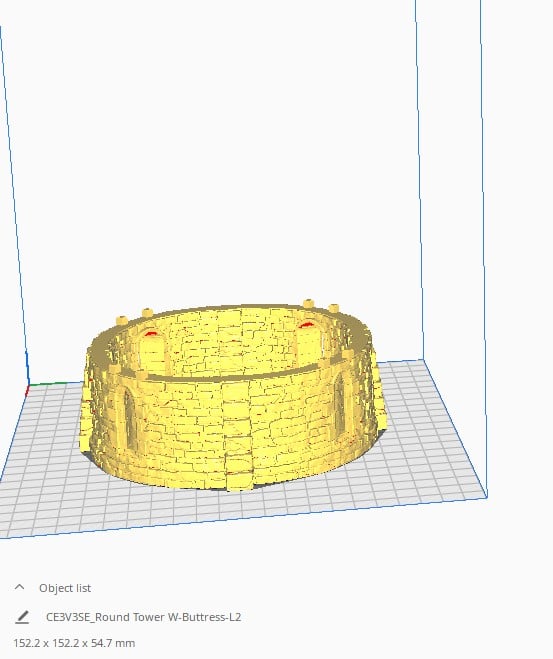Click the Object list label
Viewport: 553px width, 659px height.
click(65, 588)
